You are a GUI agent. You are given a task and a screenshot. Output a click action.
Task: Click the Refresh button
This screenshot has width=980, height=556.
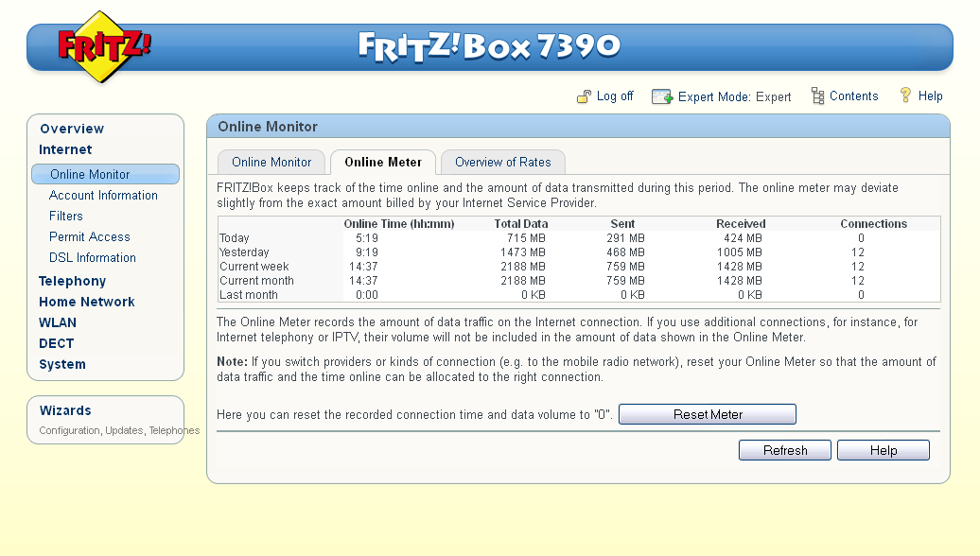[784, 449]
